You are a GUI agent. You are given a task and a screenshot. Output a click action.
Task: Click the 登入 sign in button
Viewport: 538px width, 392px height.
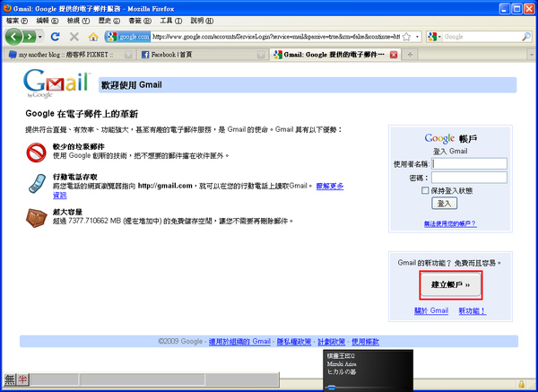(x=445, y=204)
